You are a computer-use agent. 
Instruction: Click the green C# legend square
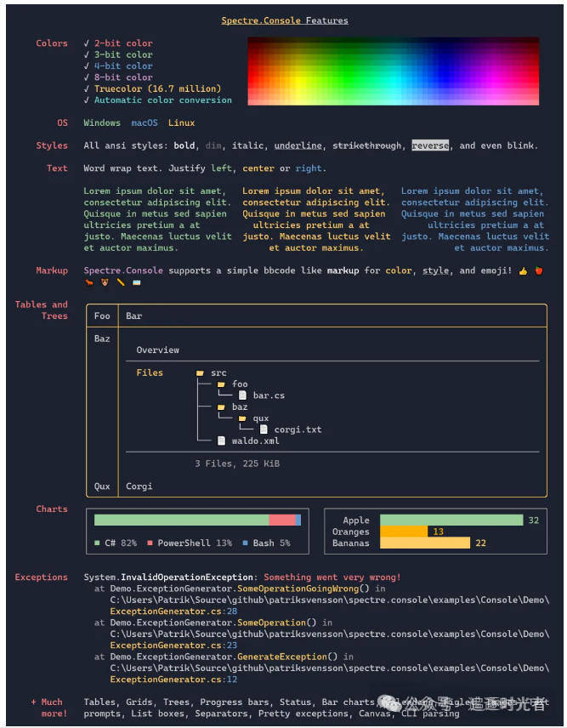coord(97,543)
